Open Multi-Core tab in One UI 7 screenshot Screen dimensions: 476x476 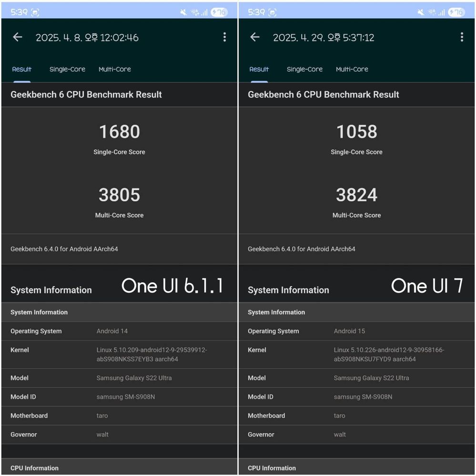pyautogui.click(x=352, y=69)
